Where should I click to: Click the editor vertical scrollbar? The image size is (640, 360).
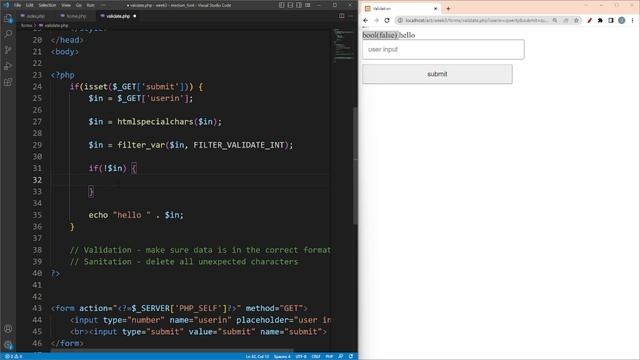pos(355,165)
